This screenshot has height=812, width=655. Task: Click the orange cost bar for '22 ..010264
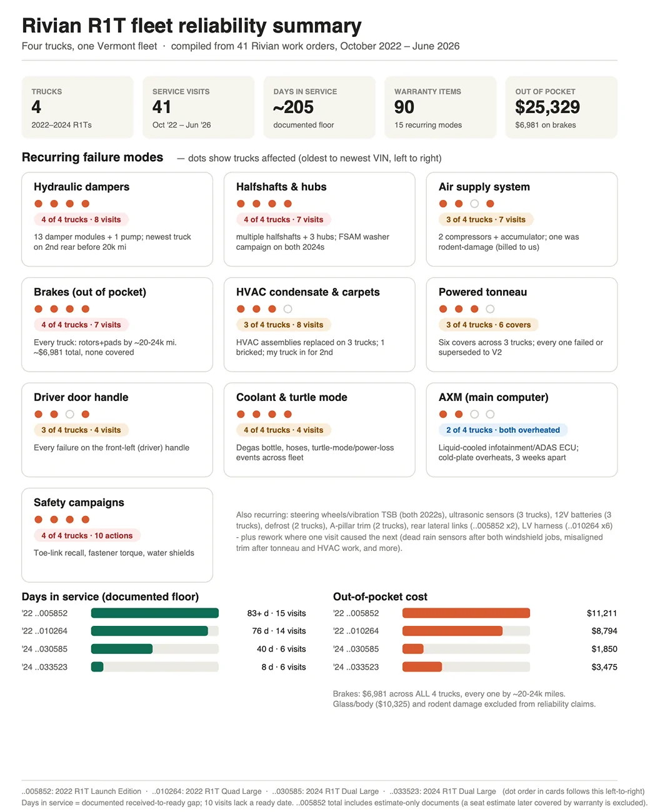pos(452,631)
